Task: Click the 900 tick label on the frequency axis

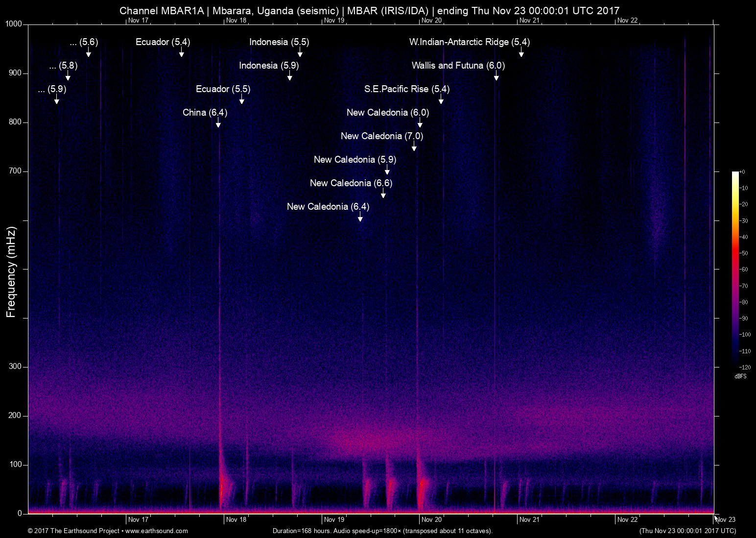Action: click(x=16, y=73)
